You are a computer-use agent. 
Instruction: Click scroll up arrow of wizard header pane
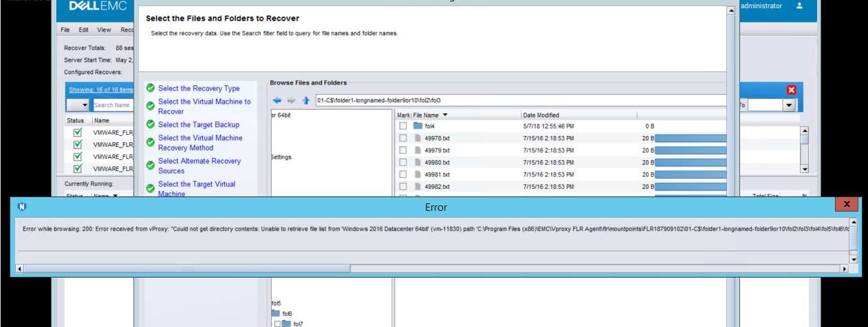[x=731, y=11]
